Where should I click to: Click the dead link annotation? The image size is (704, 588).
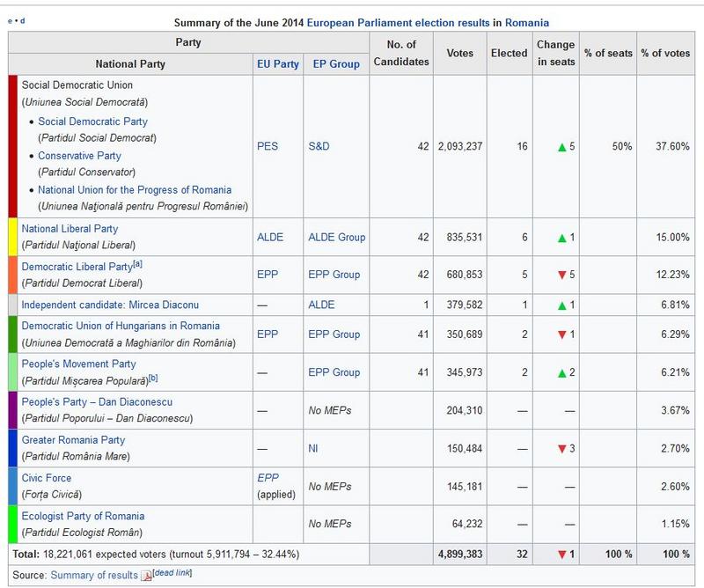pos(172,573)
